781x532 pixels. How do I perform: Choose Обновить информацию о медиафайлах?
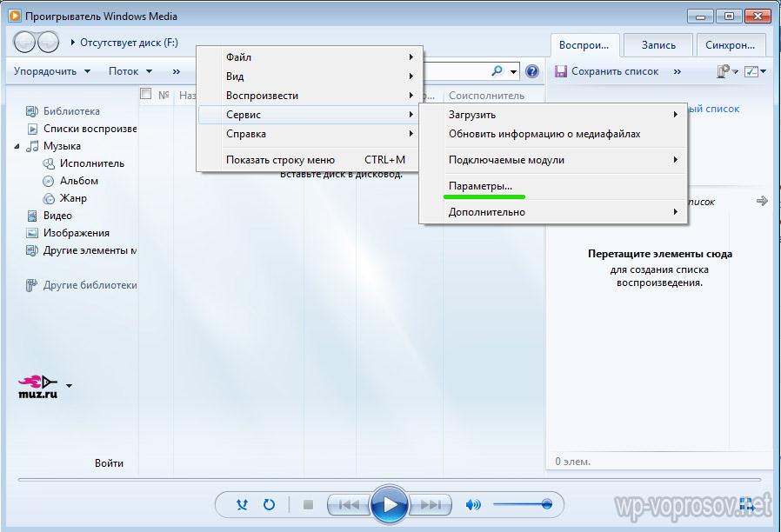click(x=553, y=134)
